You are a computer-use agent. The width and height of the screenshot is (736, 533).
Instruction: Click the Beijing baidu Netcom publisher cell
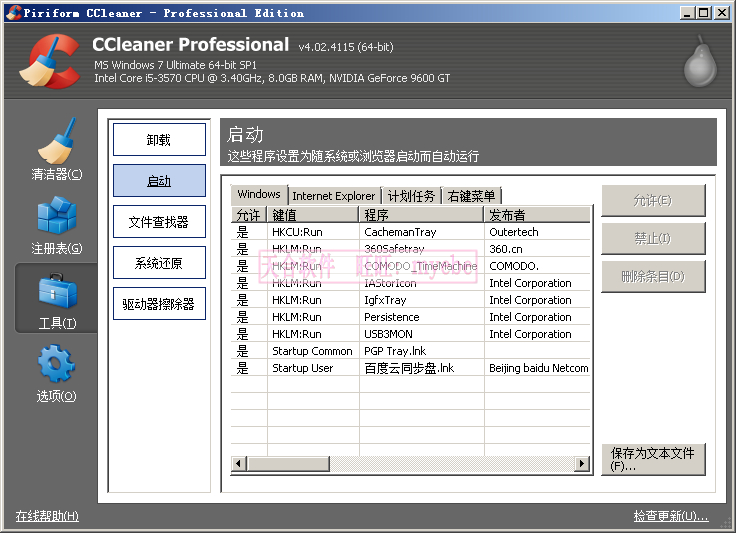(x=538, y=368)
